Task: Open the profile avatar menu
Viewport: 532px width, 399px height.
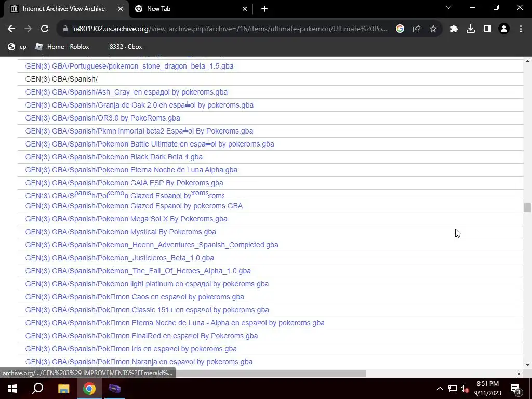Action: [x=504, y=29]
